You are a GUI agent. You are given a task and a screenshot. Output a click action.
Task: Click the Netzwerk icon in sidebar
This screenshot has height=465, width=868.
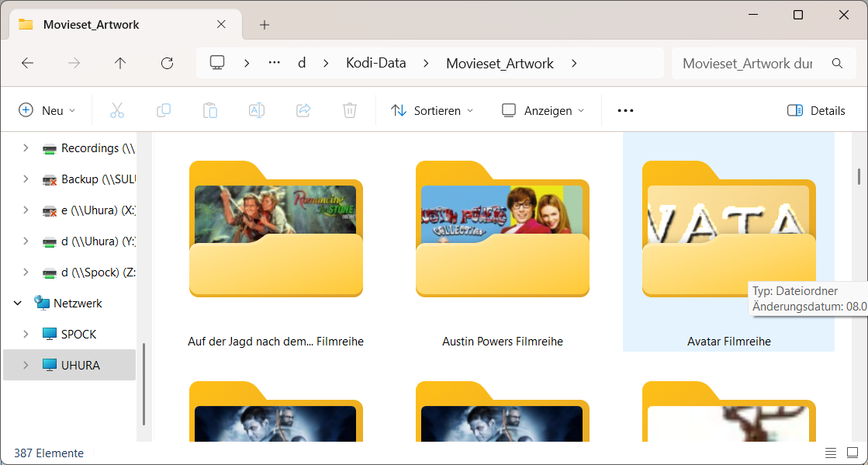pyautogui.click(x=42, y=303)
